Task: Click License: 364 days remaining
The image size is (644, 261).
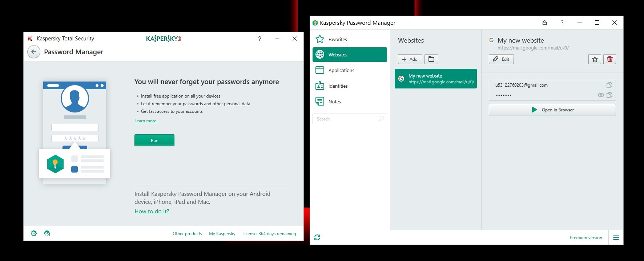Action: click(269, 234)
